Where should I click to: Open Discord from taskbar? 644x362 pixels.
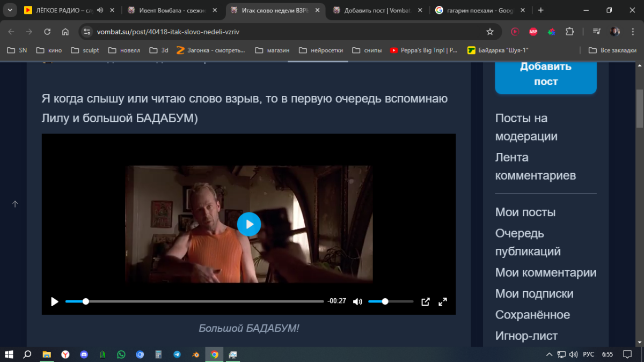pos(84,354)
